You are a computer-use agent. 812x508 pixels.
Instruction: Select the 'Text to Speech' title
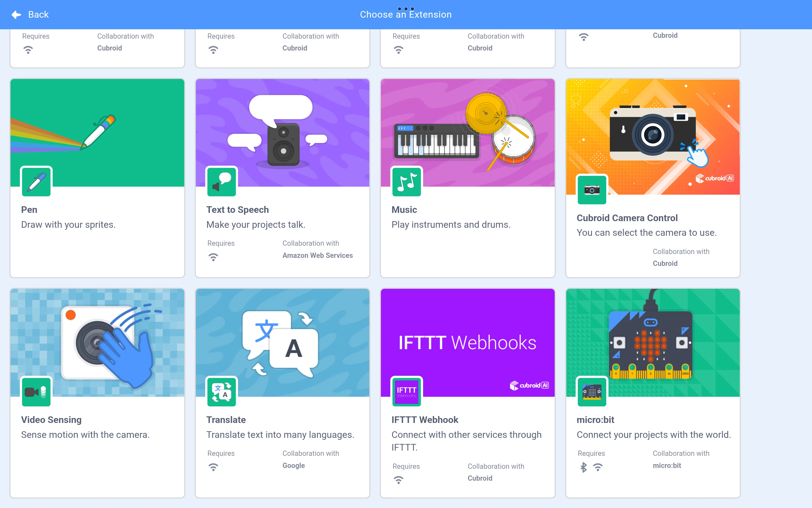coord(237,210)
